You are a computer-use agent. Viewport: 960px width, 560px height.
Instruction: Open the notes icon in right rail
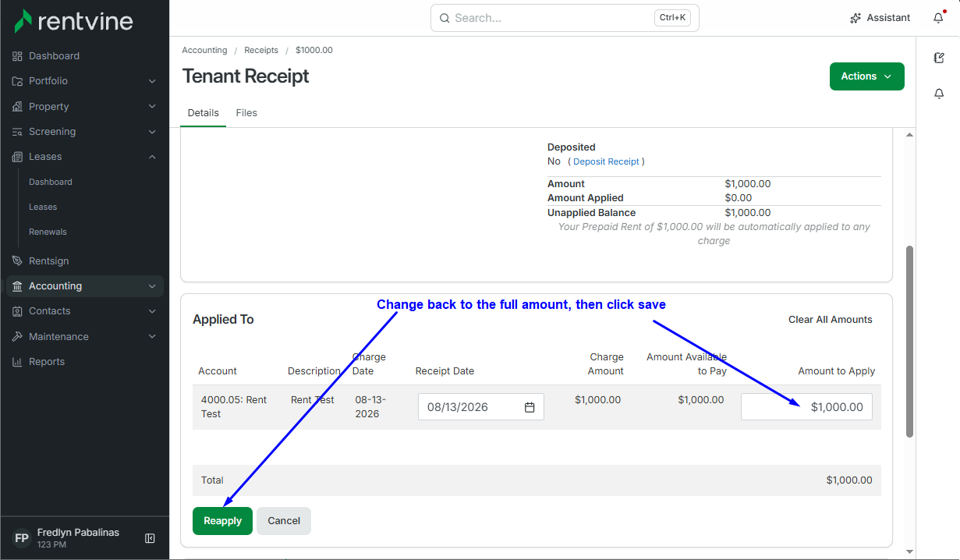(939, 58)
